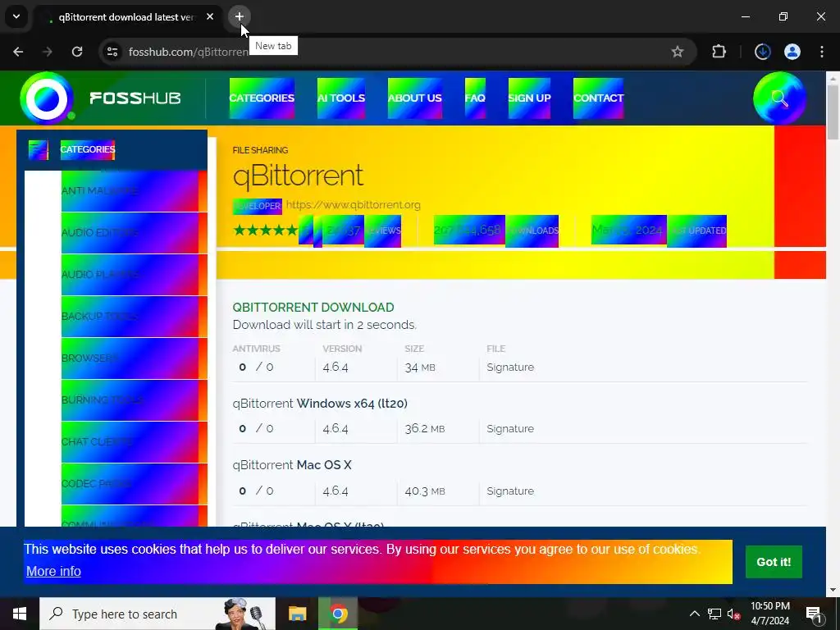The image size is (840, 630).
Task: Click the 40.3 MB size value
Action: (x=425, y=491)
